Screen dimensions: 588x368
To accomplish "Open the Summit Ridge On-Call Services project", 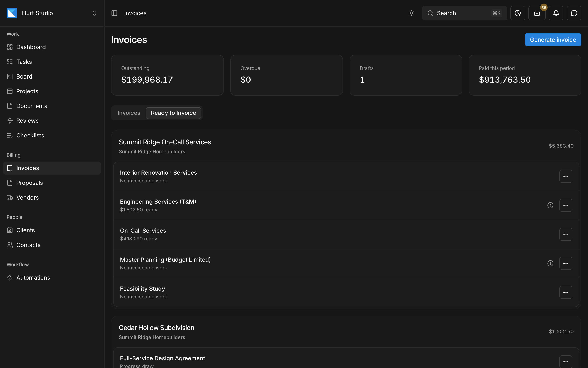I will pyautogui.click(x=165, y=142).
